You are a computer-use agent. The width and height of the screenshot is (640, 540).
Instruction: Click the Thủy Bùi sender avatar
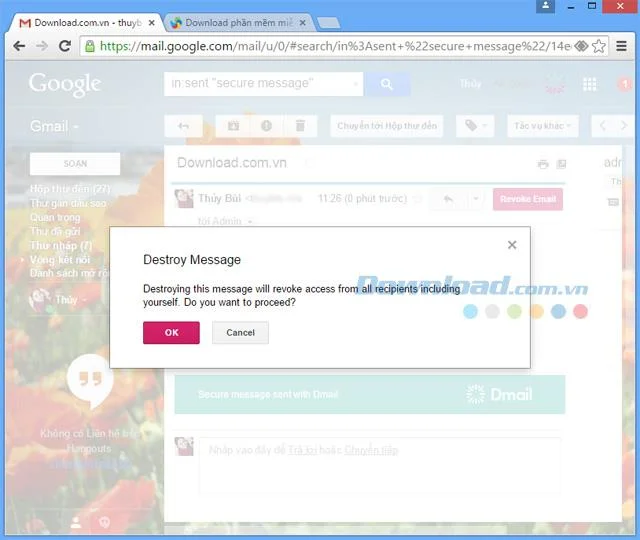(x=184, y=198)
